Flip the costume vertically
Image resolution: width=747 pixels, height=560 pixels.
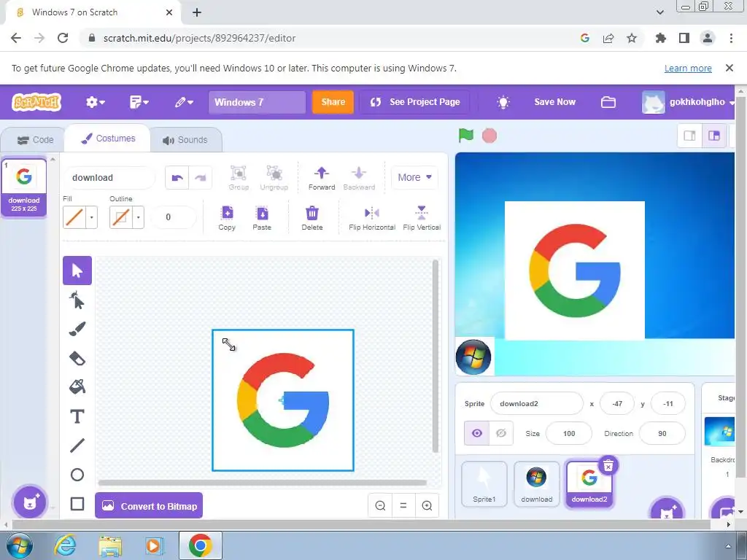click(422, 218)
